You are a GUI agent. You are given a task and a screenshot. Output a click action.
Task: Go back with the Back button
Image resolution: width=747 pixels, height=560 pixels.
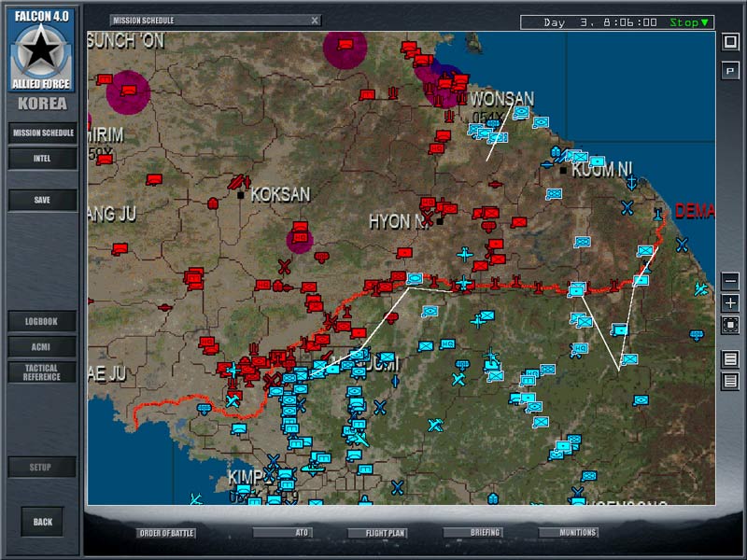point(42,522)
